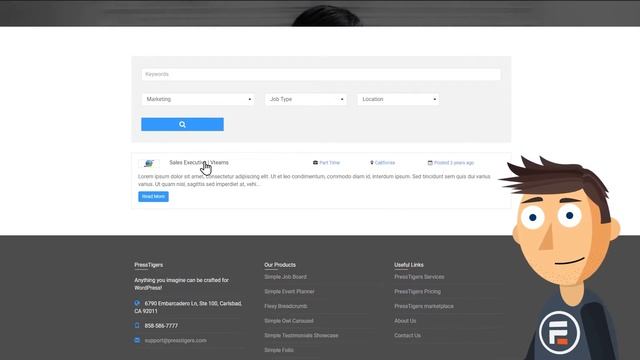This screenshot has width=640, height=360.
Task: Click the 6790 Embarcadero Ln address text
Action: pos(188,307)
